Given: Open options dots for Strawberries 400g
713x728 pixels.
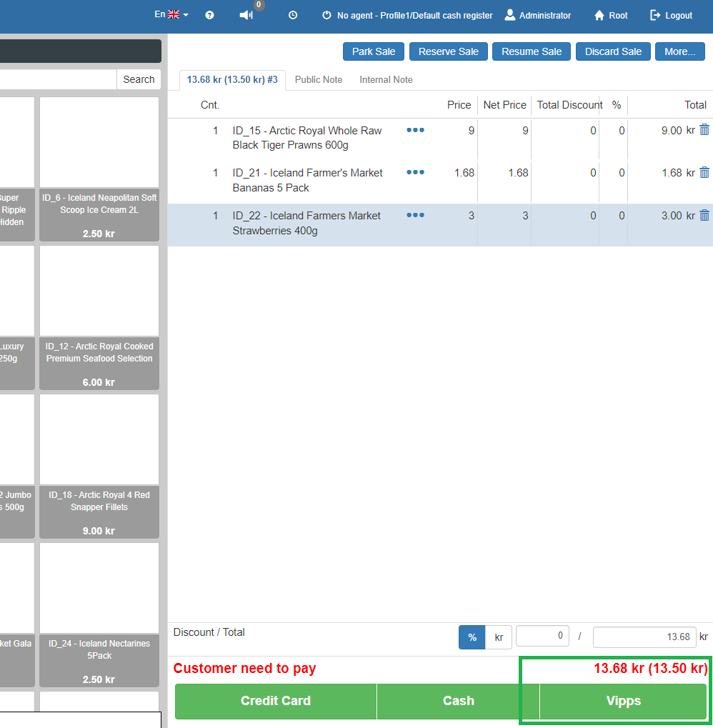Looking at the screenshot, I should (x=416, y=216).
